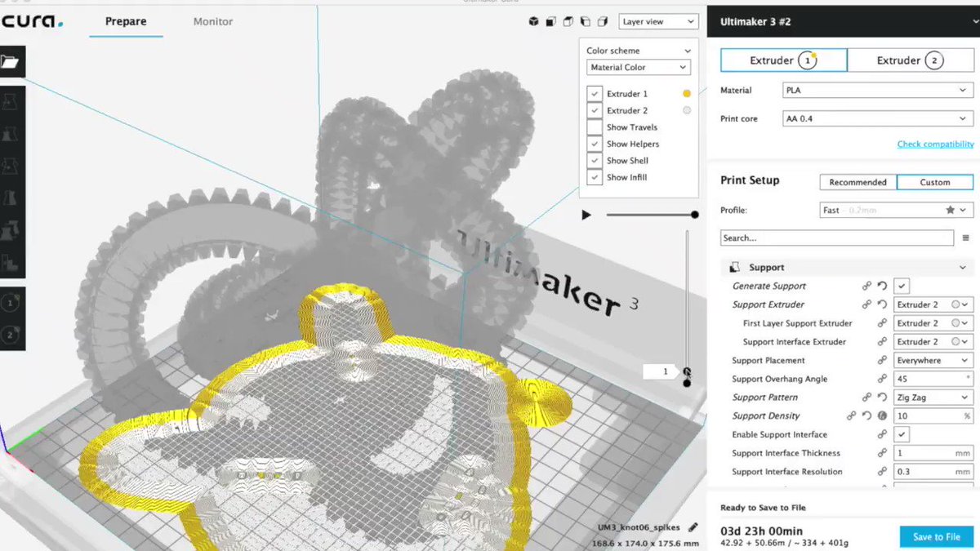
Task: Reset the Generate Support setting
Action: (883, 286)
